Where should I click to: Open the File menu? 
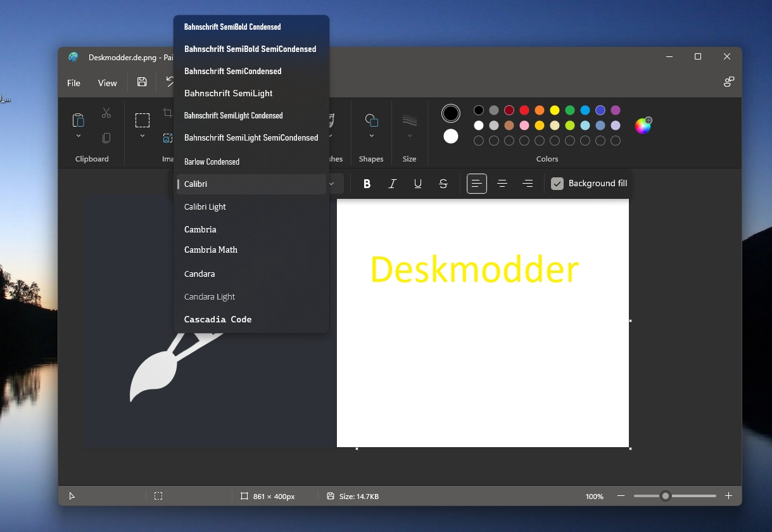tap(74, 83)
